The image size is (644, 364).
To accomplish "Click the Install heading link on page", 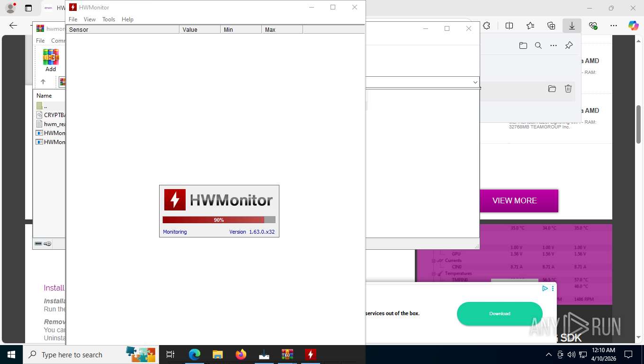I will tap(54, 288).
